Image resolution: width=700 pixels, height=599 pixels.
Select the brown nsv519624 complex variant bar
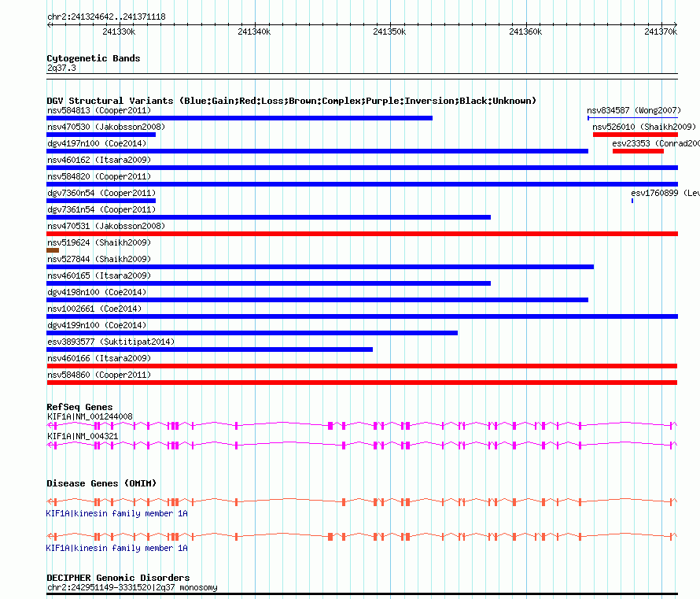pyautogui.click(x=53, y=250)
